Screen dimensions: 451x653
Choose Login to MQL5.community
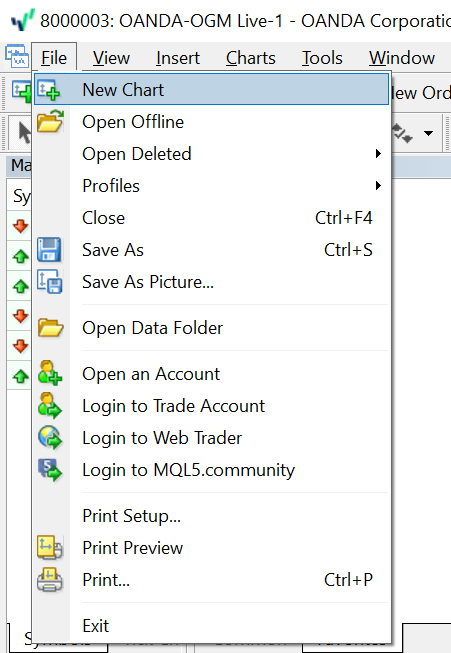click(212, 470)
